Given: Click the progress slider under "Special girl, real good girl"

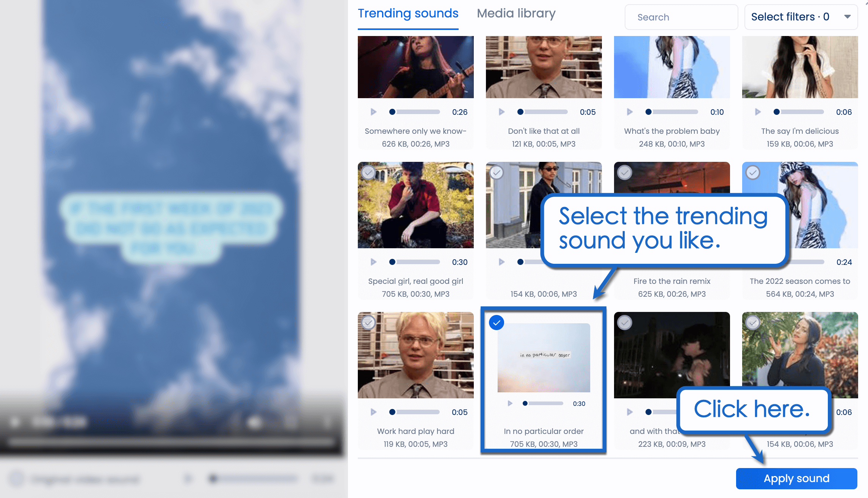Looking at the screenshot, I should coord(414,262).
